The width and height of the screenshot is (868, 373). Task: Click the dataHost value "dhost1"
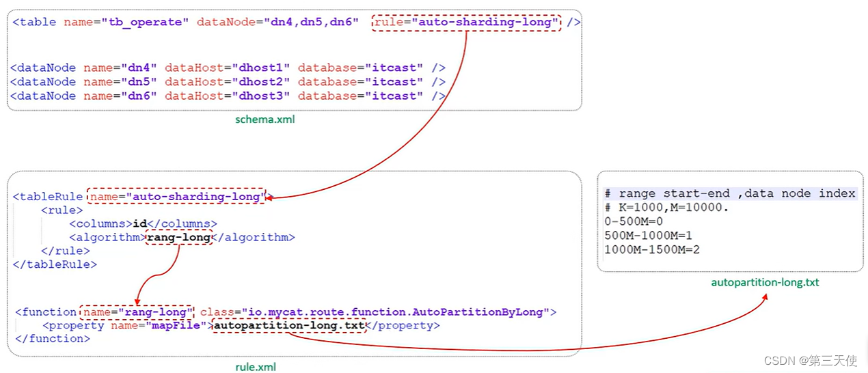point(261,68)
